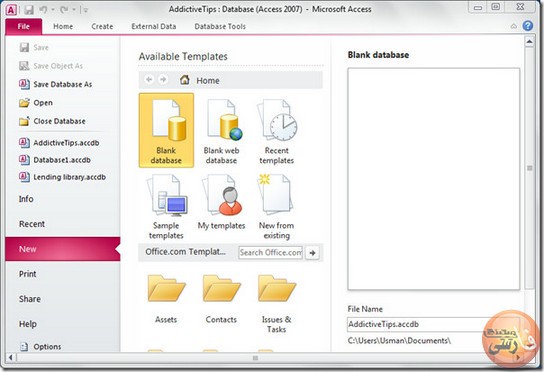Image resolution: width=544 pixels, height=372 pixels.
Task: Switch to the Create ribbon tab
Action: coord(102,26)
